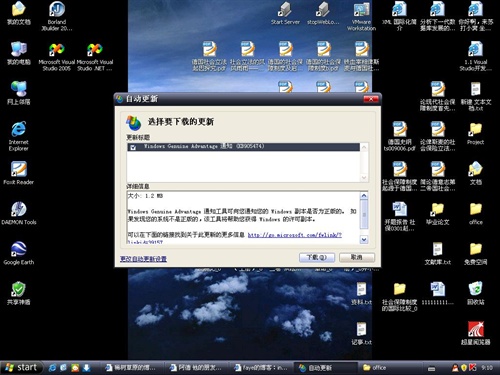
Task: Open Microsoft Visual Studio 2005 shortcut
Action: pos(57,57)
